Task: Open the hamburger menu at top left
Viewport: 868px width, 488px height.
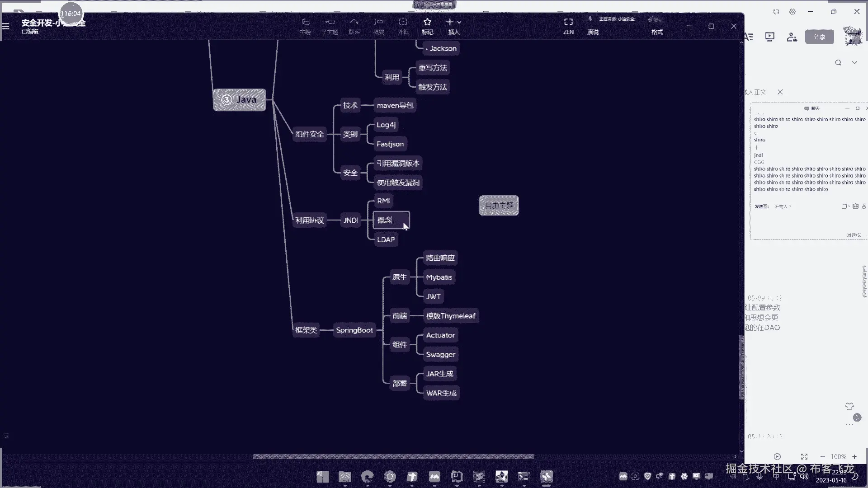Action: (6, 26)
